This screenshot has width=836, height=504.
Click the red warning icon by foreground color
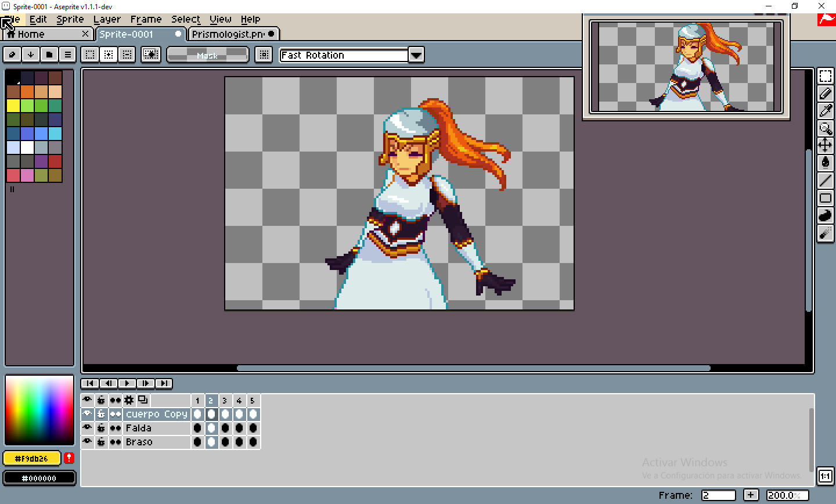69,458
